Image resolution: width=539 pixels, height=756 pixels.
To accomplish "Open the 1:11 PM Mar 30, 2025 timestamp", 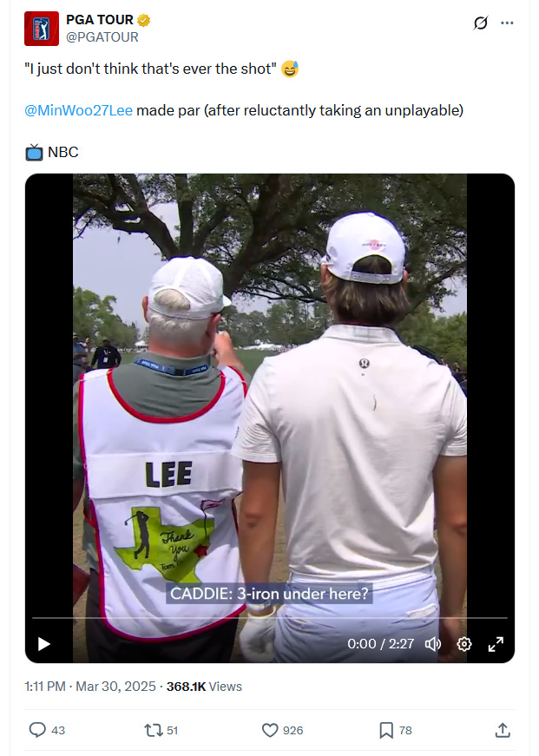I will (x=90, y=687).
